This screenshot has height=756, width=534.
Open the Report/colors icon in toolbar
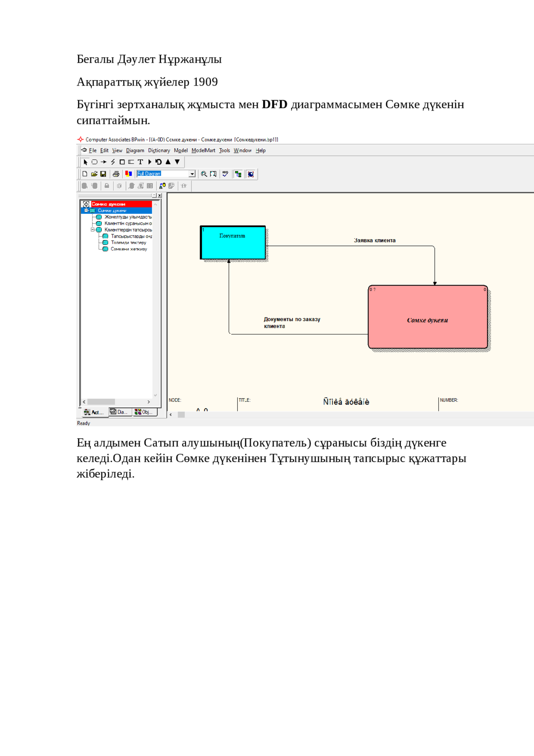128,174
